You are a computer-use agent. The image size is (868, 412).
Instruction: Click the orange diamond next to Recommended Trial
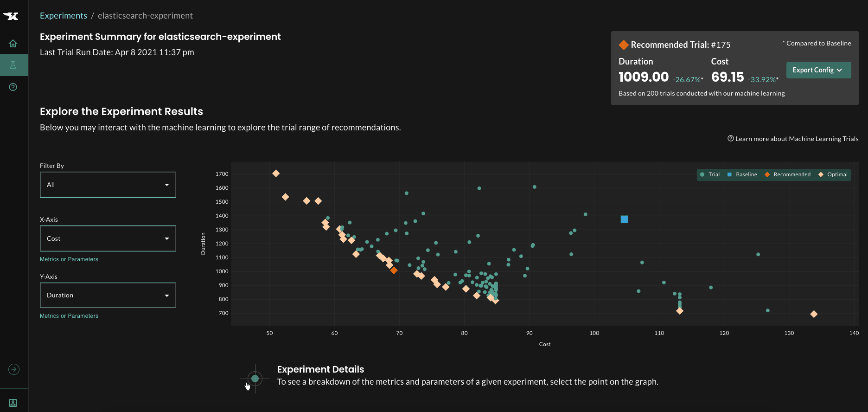(x=624, y=45)
